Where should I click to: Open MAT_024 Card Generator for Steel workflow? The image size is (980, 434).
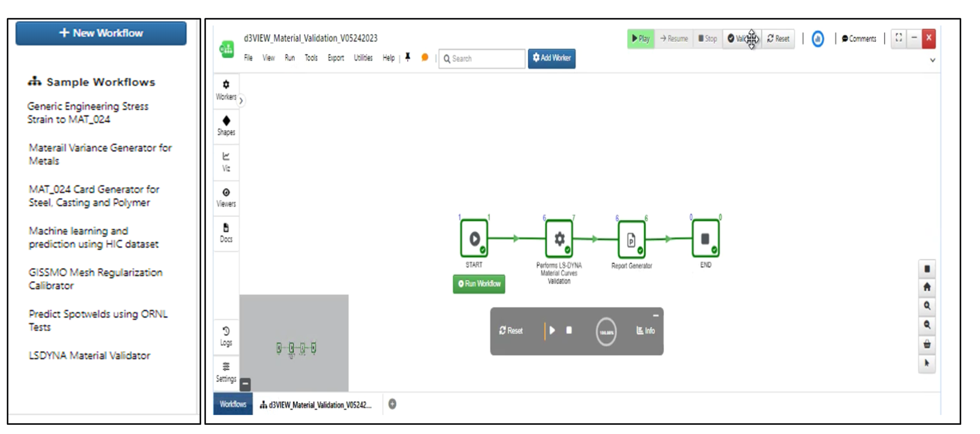[94, 196]
